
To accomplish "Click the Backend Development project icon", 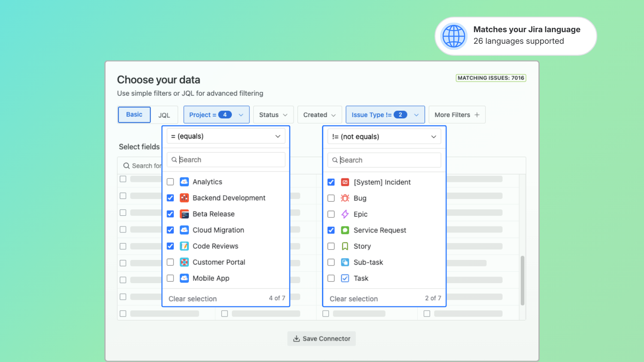I will (184, 198).
